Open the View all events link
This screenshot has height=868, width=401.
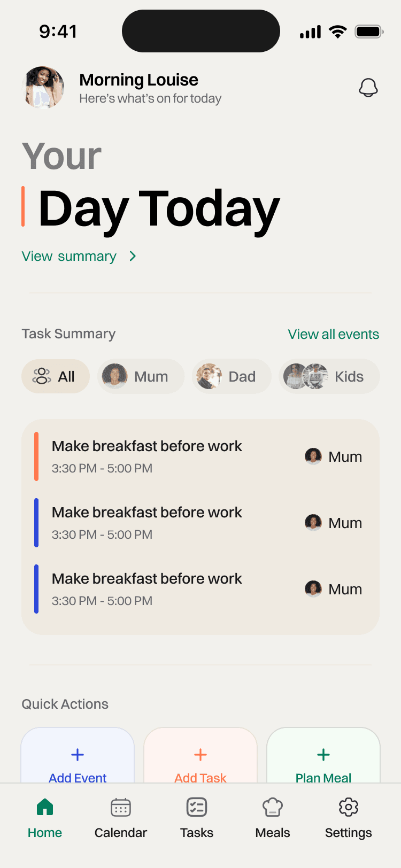click(333, 334)
